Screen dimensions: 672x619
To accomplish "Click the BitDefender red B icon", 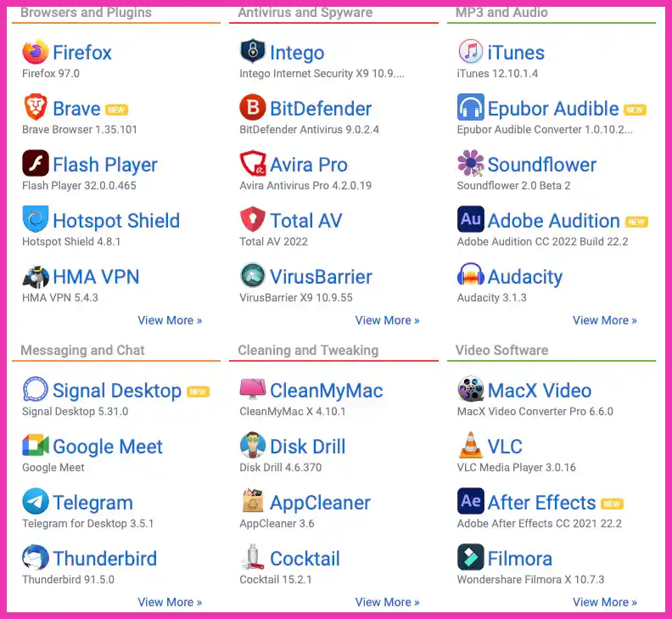I will [253, 107].
